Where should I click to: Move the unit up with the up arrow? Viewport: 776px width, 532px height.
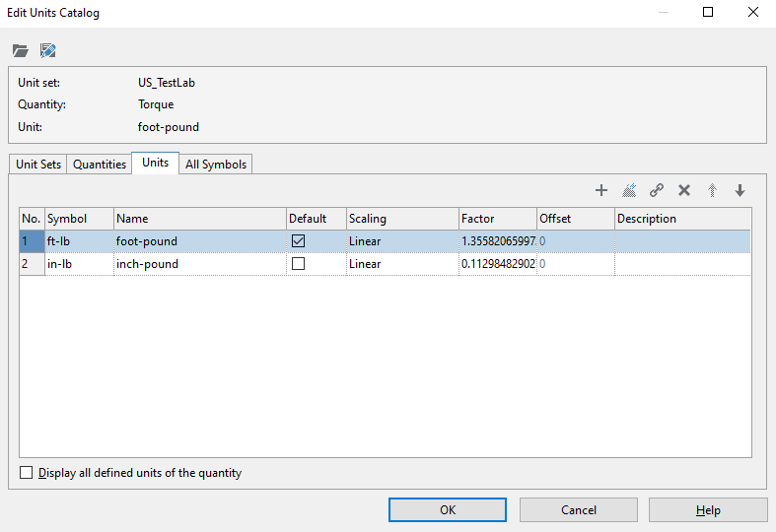(x=712, y=190)
